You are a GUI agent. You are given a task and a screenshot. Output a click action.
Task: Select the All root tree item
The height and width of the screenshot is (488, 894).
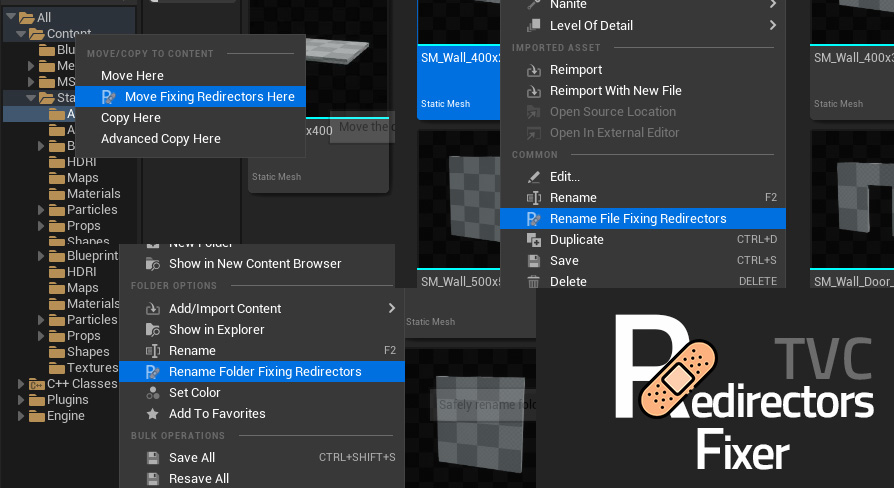(44, 18)
